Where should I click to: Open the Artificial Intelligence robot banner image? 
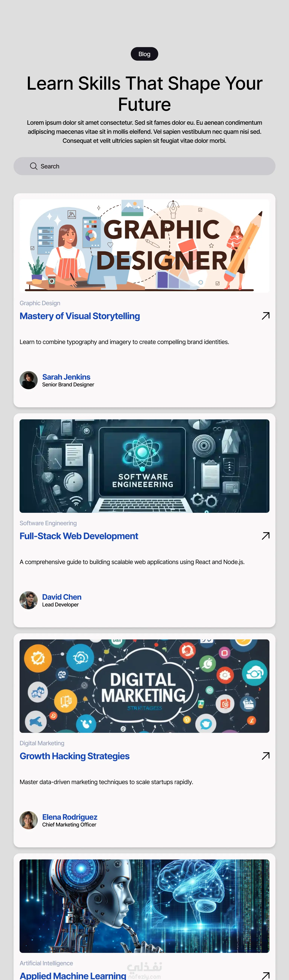[x=144, y=906]
